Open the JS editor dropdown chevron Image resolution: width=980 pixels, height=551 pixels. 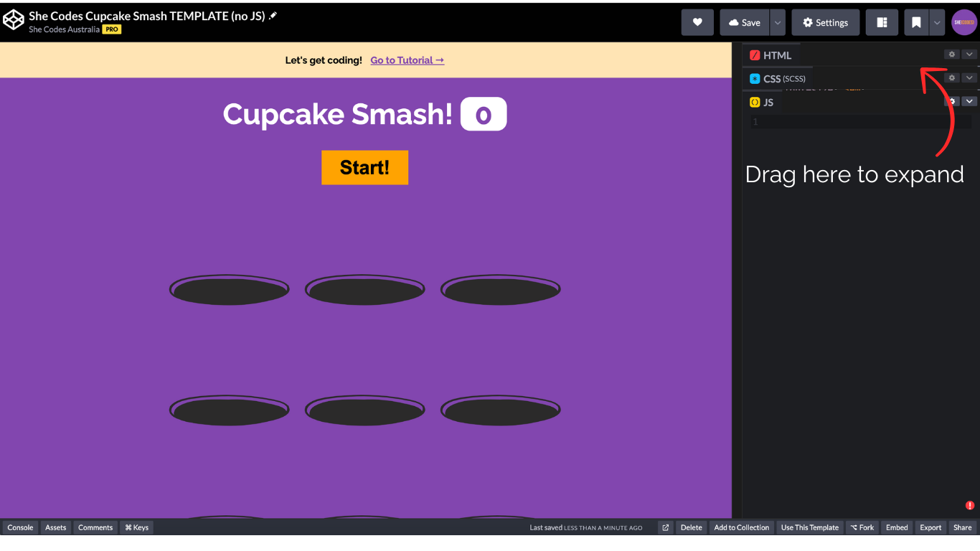[969, 102]
